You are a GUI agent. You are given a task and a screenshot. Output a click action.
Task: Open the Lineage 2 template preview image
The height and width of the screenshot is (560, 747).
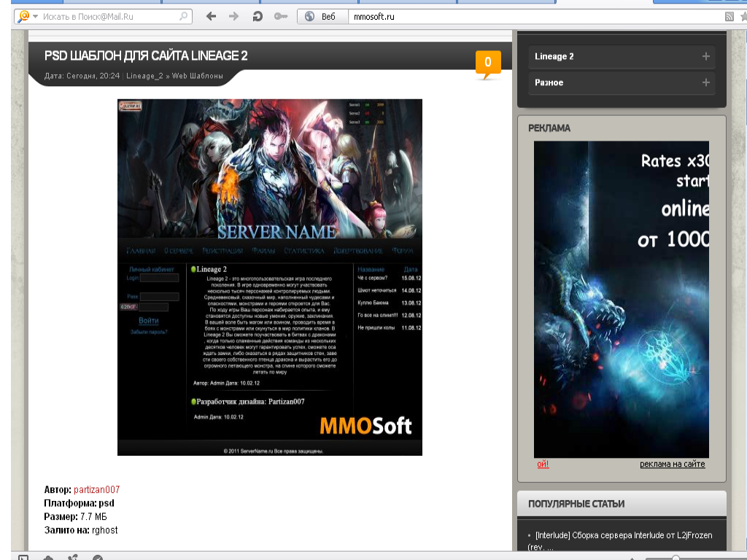pyautogui.click(x=270, y=277)
